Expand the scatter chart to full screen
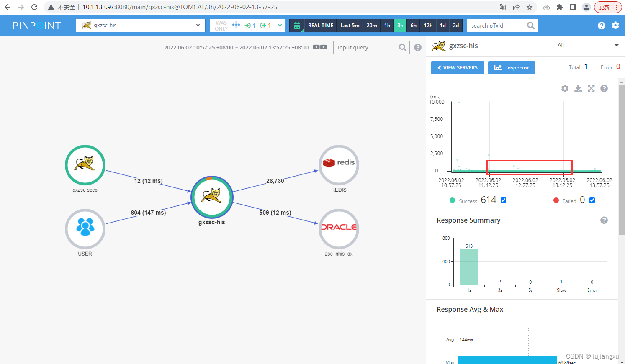The image size is (625, 364). pyautogui.click(x=591, y=88)
